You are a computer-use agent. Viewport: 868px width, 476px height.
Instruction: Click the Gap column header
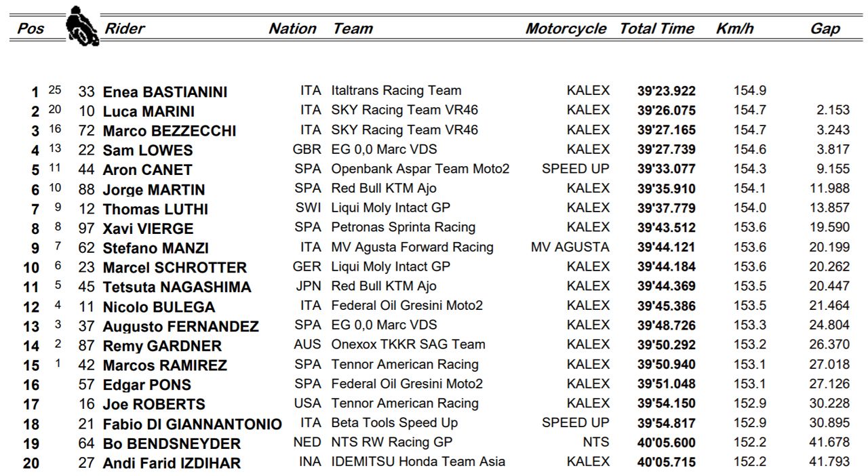pos(825,28)
